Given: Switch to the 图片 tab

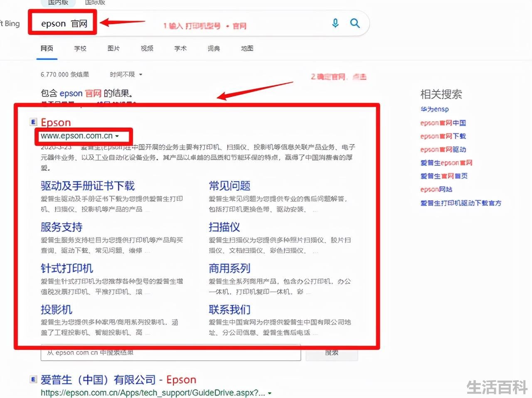Looking at the screenshot, I should pos(113,48).
